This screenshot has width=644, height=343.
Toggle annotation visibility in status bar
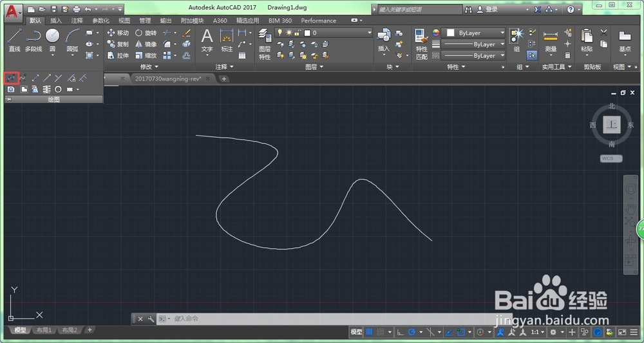tap(500, 331)
